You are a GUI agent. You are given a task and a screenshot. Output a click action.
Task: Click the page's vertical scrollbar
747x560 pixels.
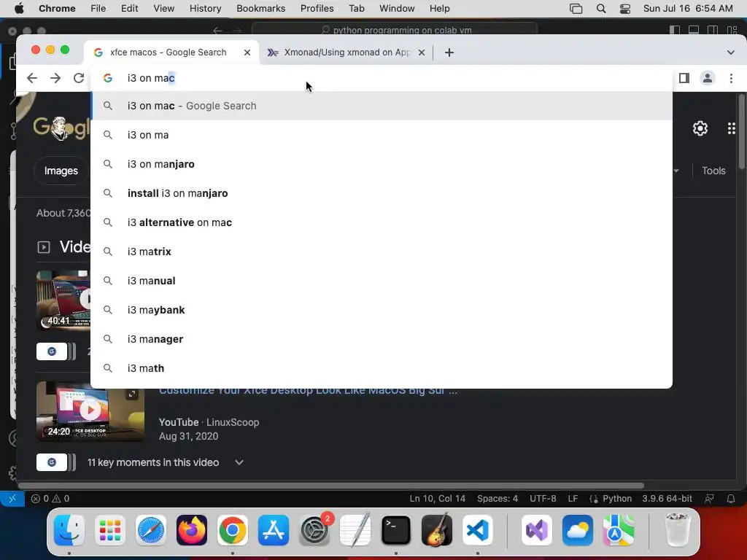click(741, 131)
